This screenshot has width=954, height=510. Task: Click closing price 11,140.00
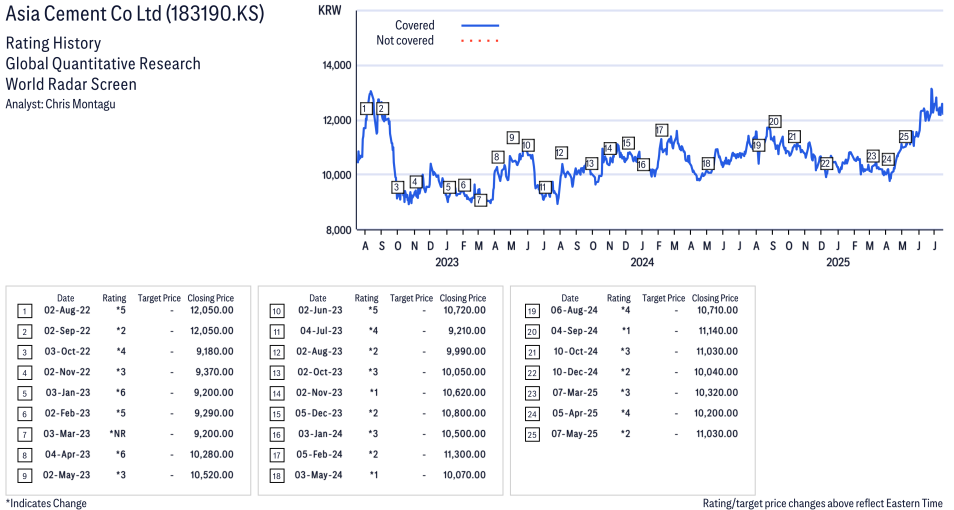click(x=718, y=331)
